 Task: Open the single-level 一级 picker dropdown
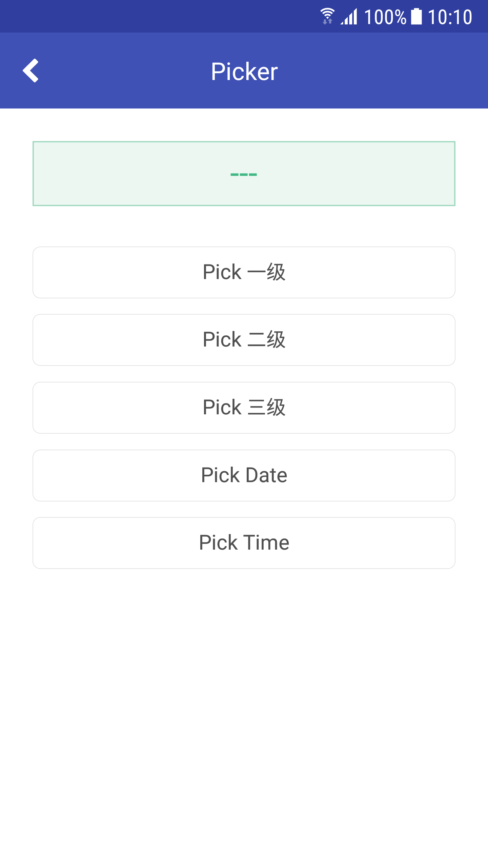[x=244, y=272]
